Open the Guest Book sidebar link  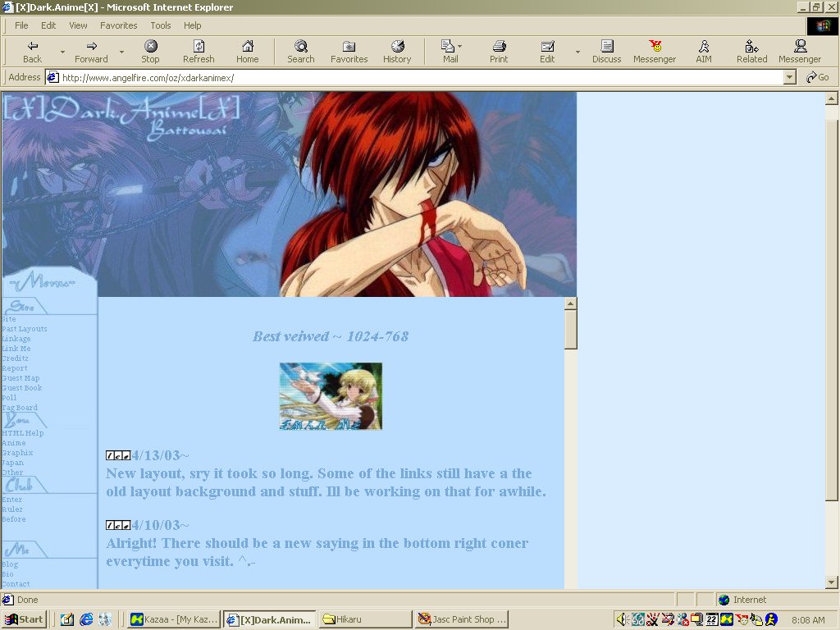pos(22,388)
